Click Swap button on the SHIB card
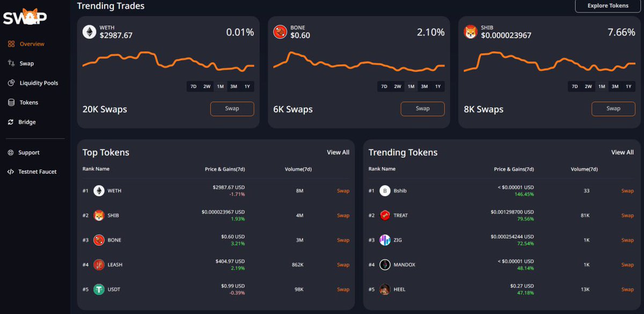The image size is (644, 314). (613, 108)
